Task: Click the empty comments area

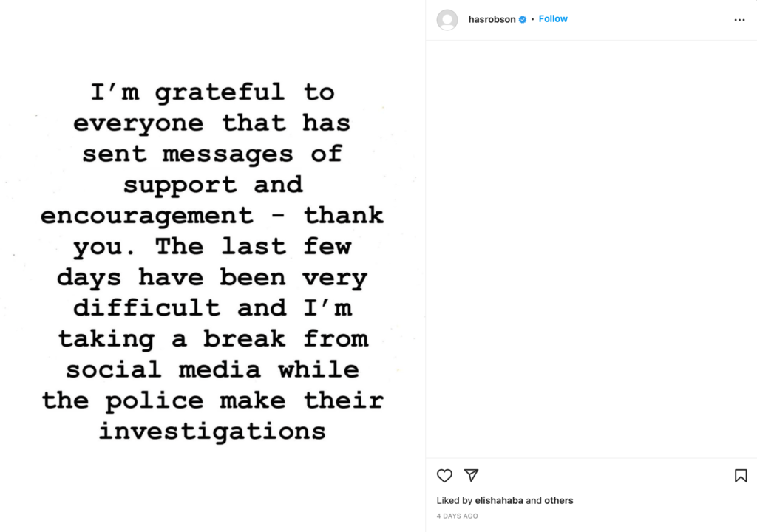Action: tap(591, 248)
